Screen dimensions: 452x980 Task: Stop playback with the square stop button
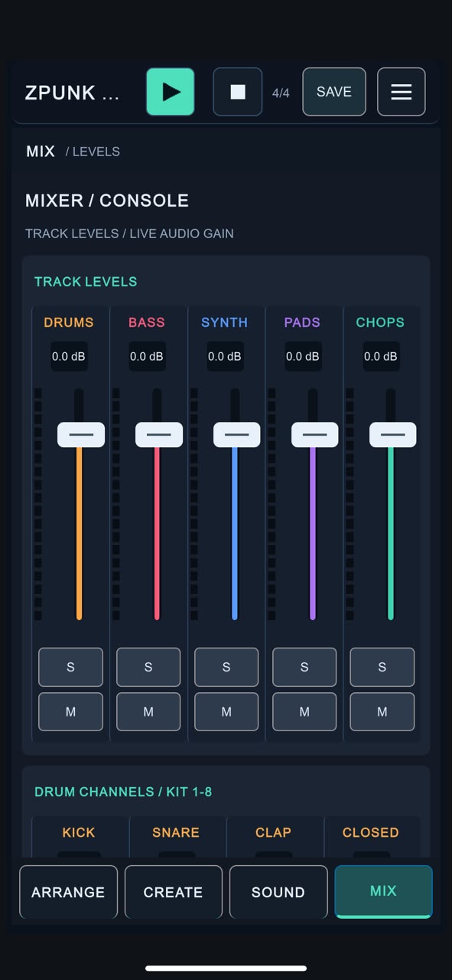[238, 92]
